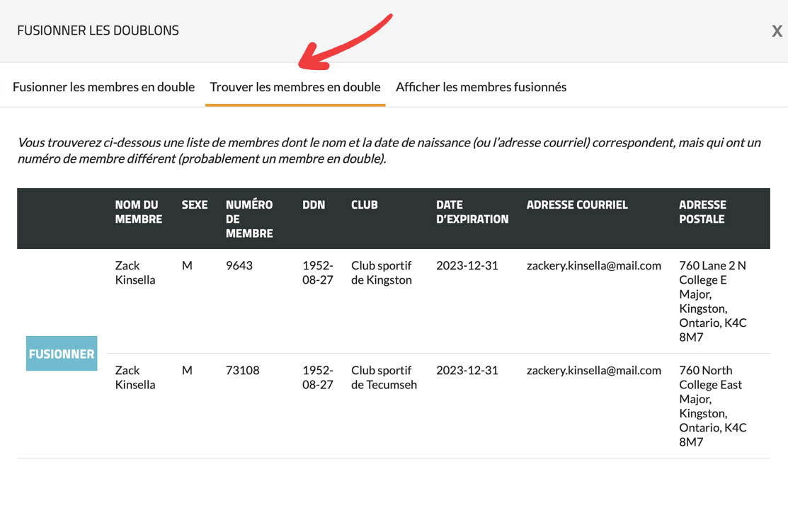Click the Adresse courriel column header
This screenshot has width=788, height=532.
point(577,204)
